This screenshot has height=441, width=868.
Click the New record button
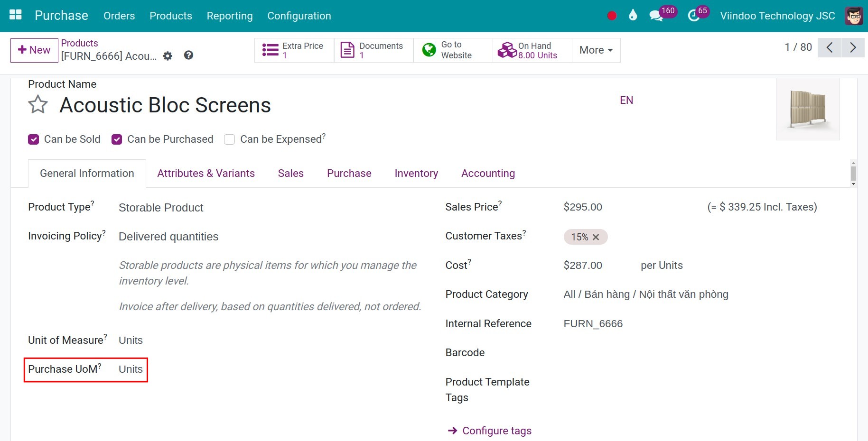(x=34, y=50)
